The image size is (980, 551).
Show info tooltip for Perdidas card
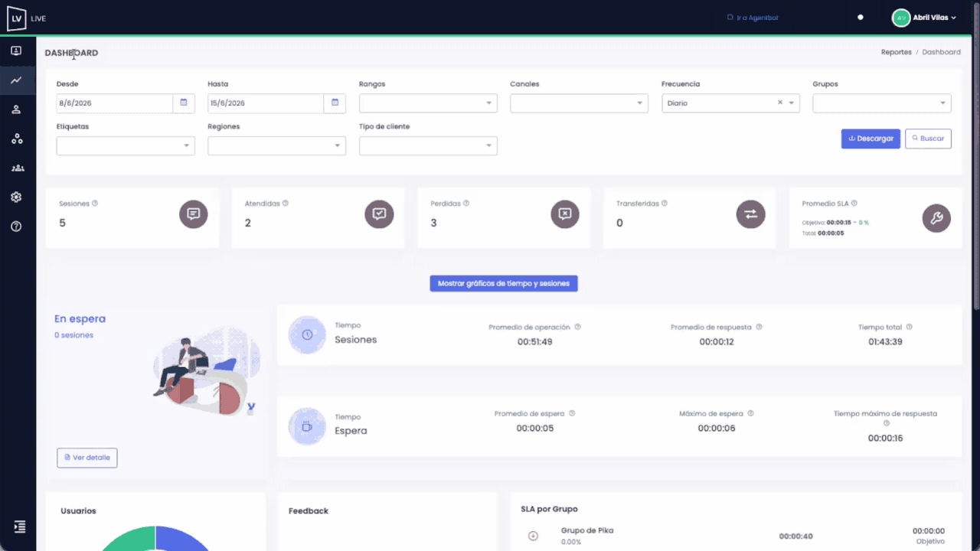(x=466, y=204)
